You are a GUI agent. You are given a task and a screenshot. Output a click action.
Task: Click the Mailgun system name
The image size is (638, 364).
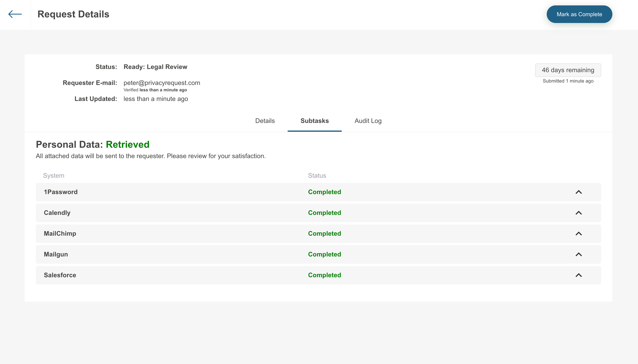click(x=56, y=254)
